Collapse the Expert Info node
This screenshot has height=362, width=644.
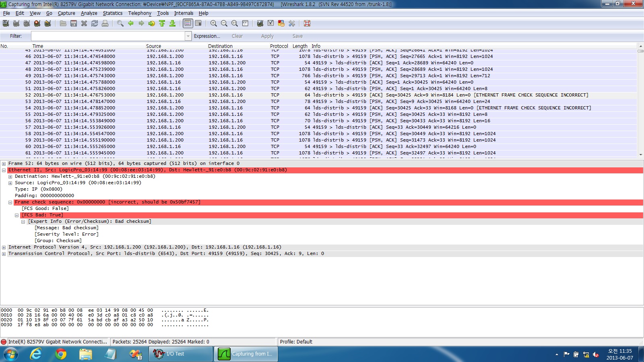pyautogui.click(x=23, y=222)
